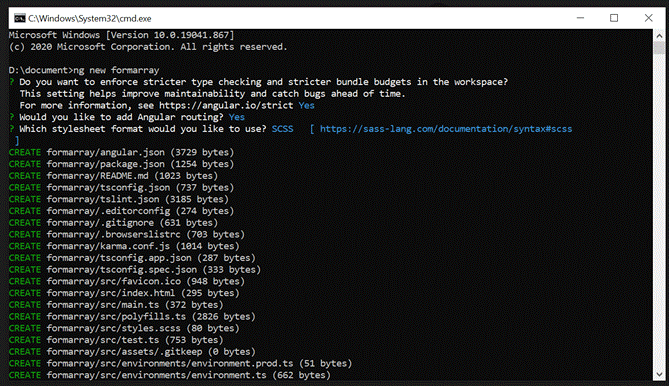Maximize the command prompt window
The image size is (669, 386).
614,18
